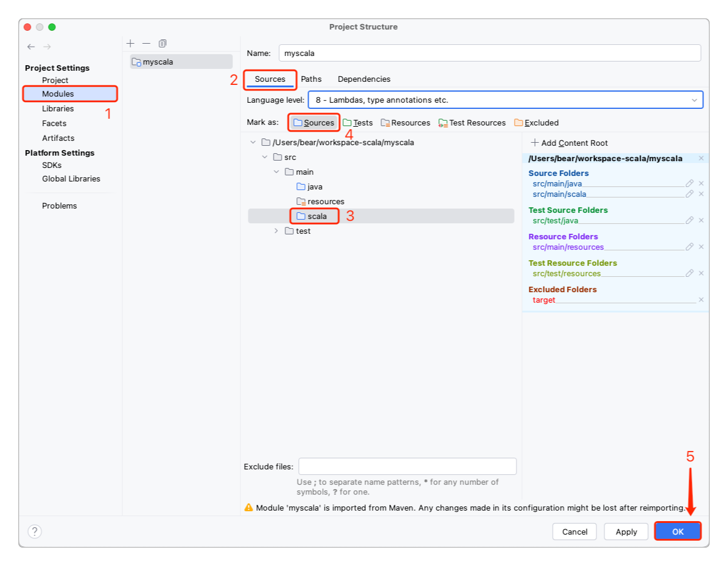Open Artifacts settings
This screenshot has width=728, height=566.
tap(58, 138)
